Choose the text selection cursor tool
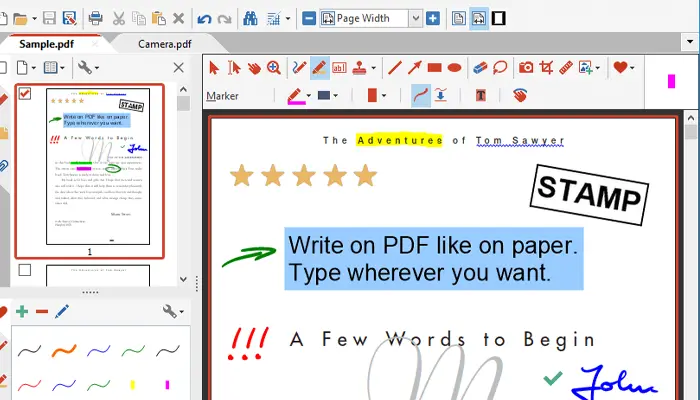 pyautogui.click(x=234, y=68)
